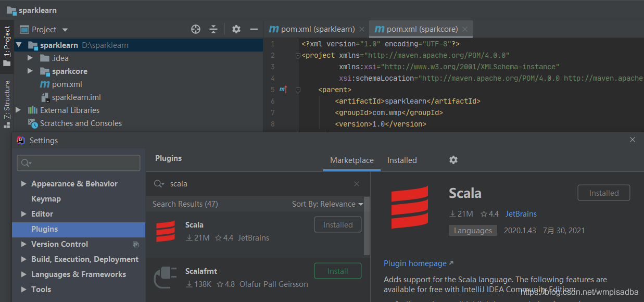The height and width of the screenshot is (302, 644).
Task: Click the locate/scroll-from-source target icon
Action: (x=196, y=30)
